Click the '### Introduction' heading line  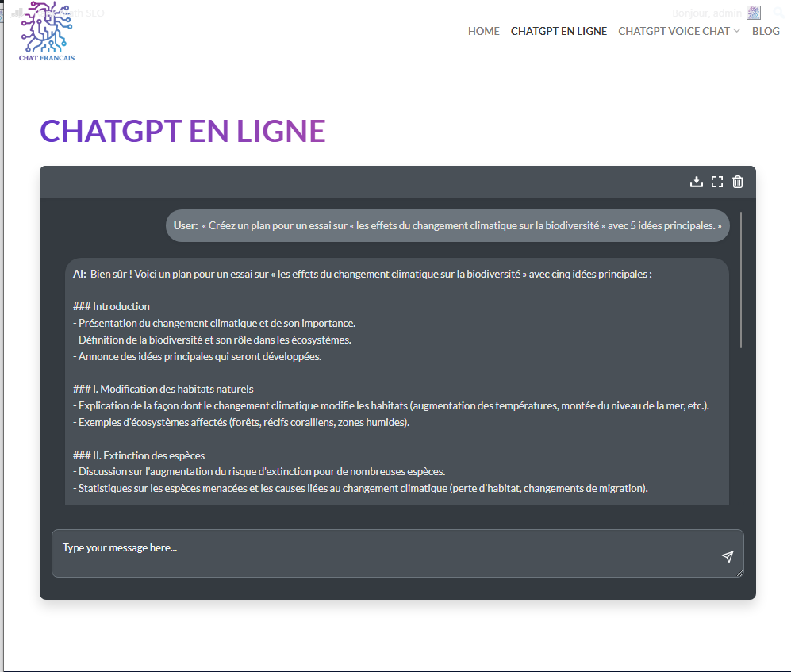111,307
